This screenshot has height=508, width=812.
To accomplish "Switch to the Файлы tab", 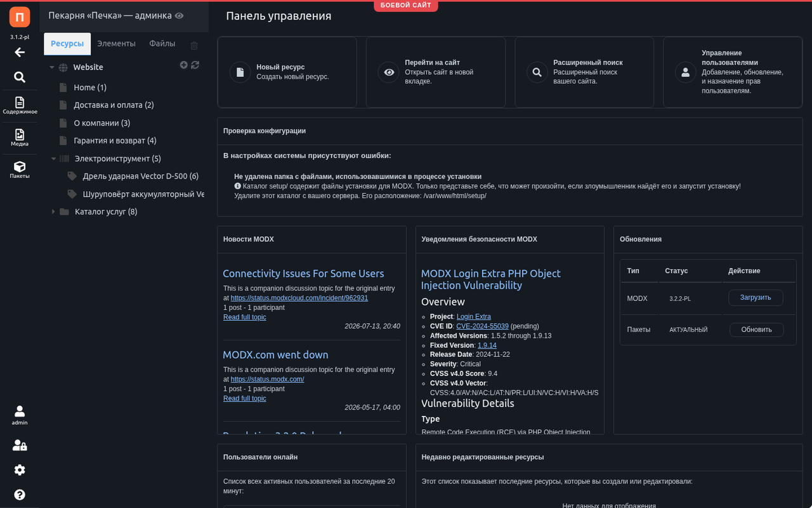I will point(162,44).
